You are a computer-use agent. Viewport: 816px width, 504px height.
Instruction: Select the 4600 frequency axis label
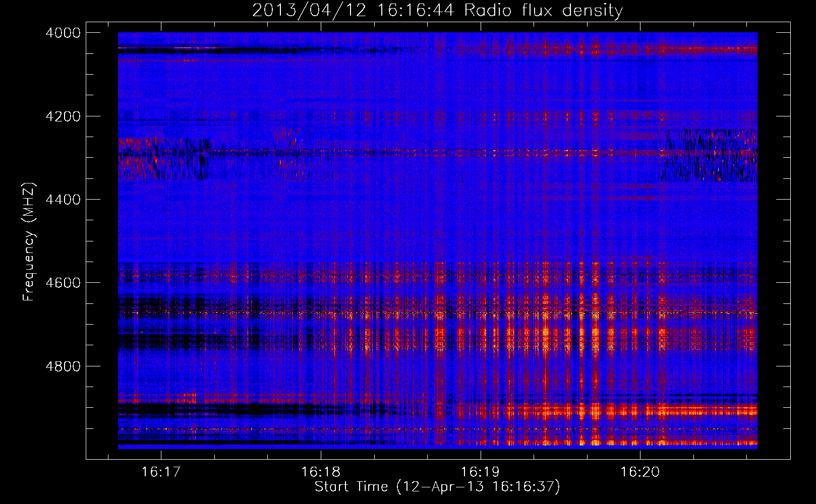coord(63,283)
